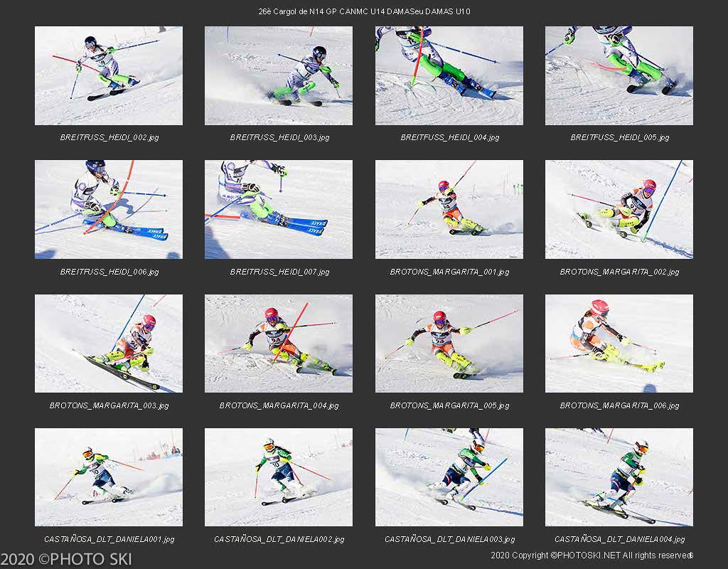Viewport: 728px width, 569px height.
Task: Select BROTONS_MARGARITA_006.jpg image
Action: pos(619,344)
